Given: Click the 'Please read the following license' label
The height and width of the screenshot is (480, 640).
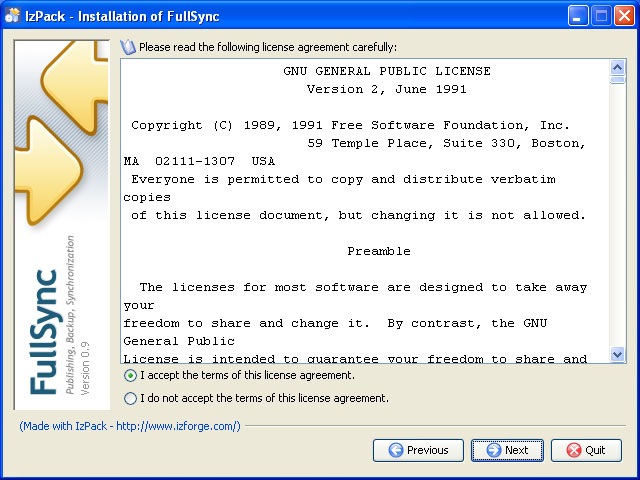Looking at the screenshot, I should (x=268, y=47).
